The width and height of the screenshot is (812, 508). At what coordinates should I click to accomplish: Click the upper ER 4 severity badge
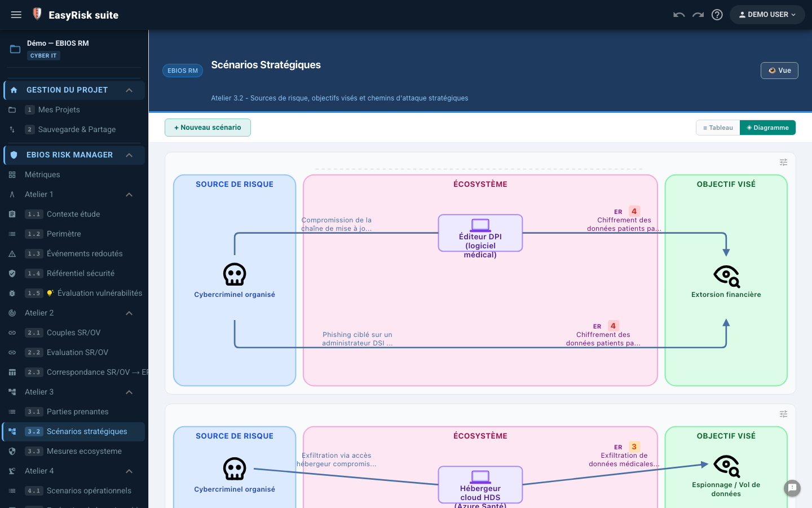point(634,211)
